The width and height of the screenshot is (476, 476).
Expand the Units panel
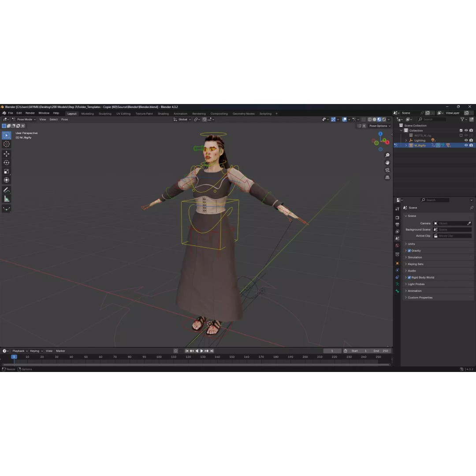pyautogui.click(x=439, y=244)
